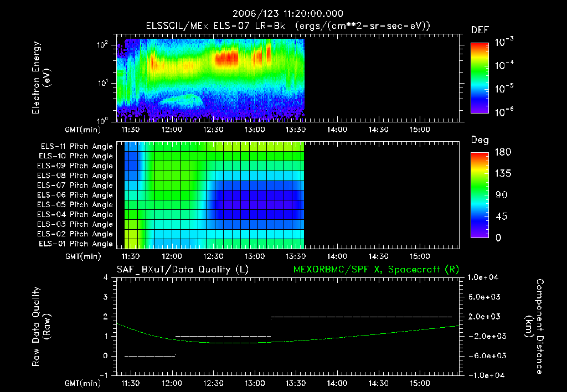This screenshot has width=567, height=392.
Task: Select the ELS-03 Pitch Angle row label
Action: pos(75,225)
